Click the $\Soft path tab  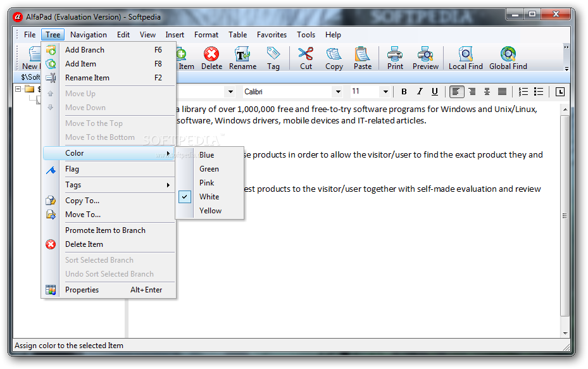(x=30, y=77)
